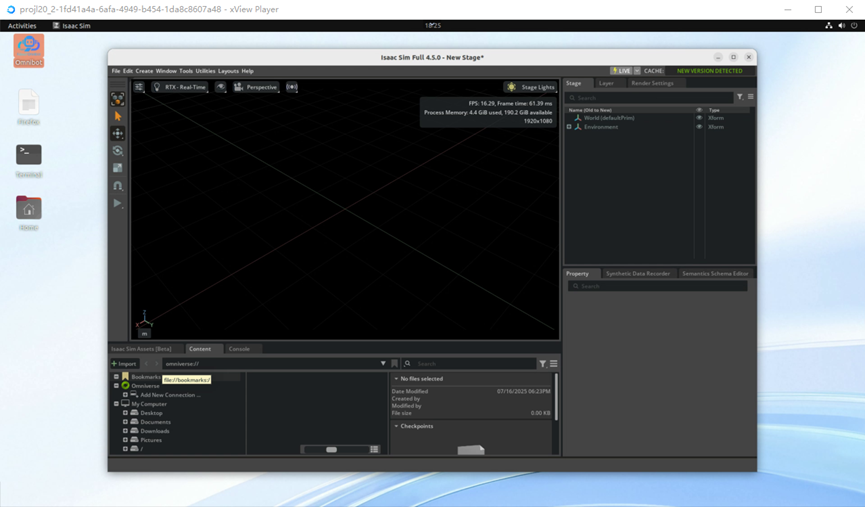Switch to Synthetic Data Recorder tab
Screen dimensions: 865x507
[638, 274]
